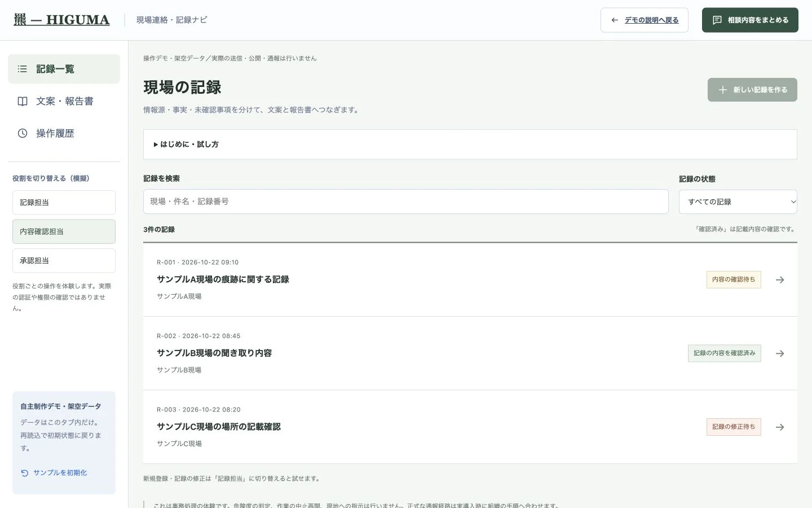The image size is (812, 508).
Task: Click the R-001 · 2026-10-22 09:10 text
Action: pos(197,262)
